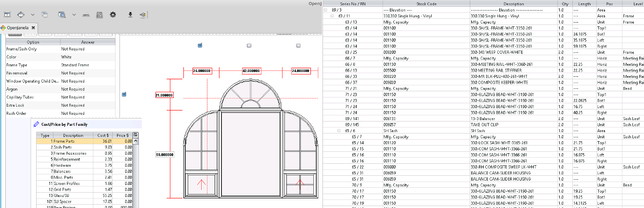The width and height of the screenshot is (644, 208).
Task: Select the Frame Parts cost row
Action: point(84,141)
